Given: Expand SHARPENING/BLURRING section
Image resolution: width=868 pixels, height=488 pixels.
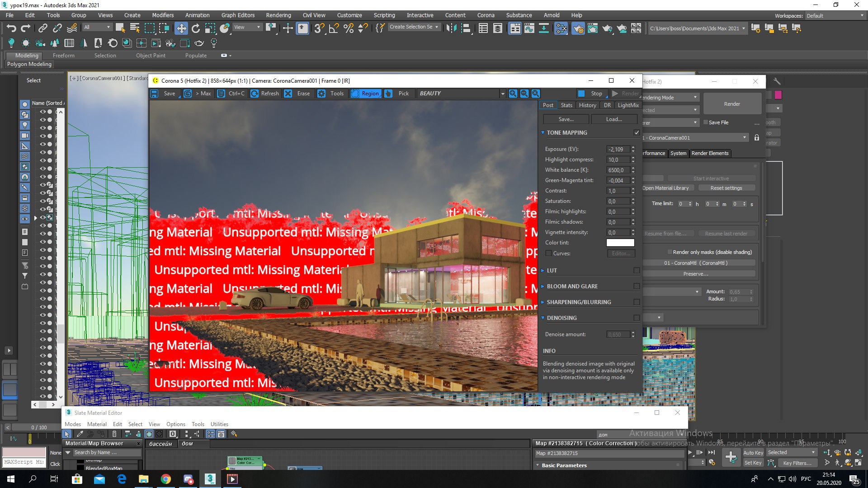Looking at the screenshot, I should click(x=543, y=302).
